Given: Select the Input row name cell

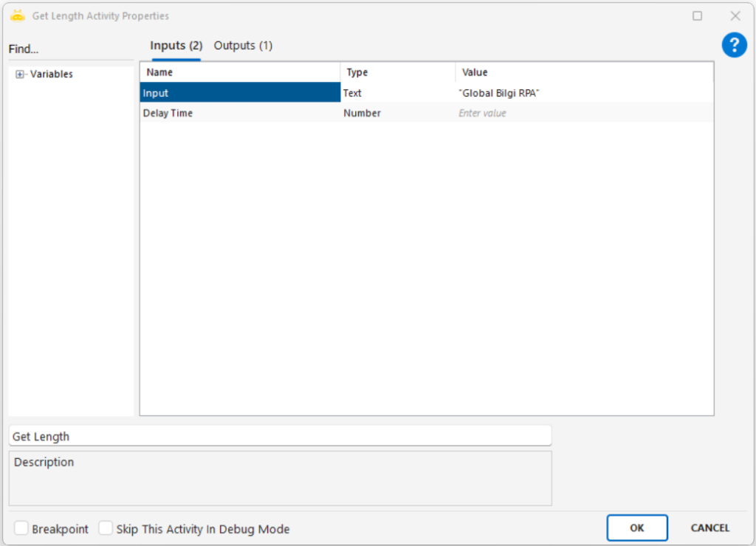Looking at the screenshot, I should pos(239,93).
